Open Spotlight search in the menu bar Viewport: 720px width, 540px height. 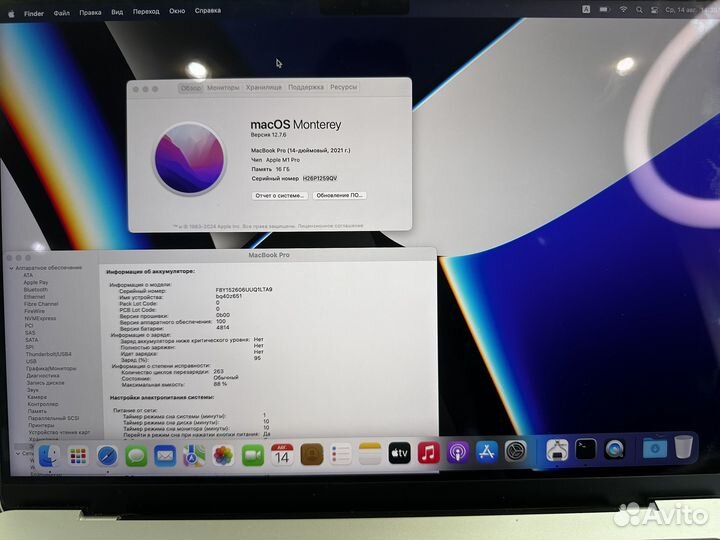pos(639,10)
